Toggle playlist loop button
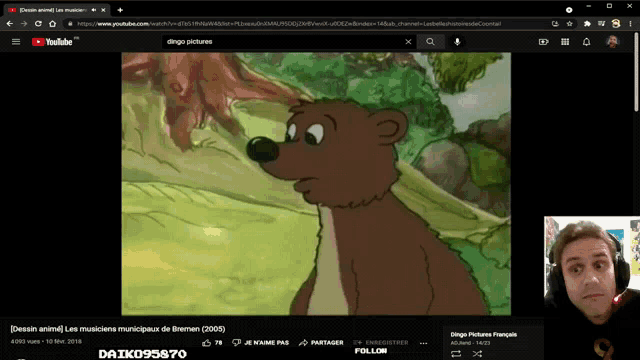The height and width of the screenshot is (360, 640). pos(456,353)
